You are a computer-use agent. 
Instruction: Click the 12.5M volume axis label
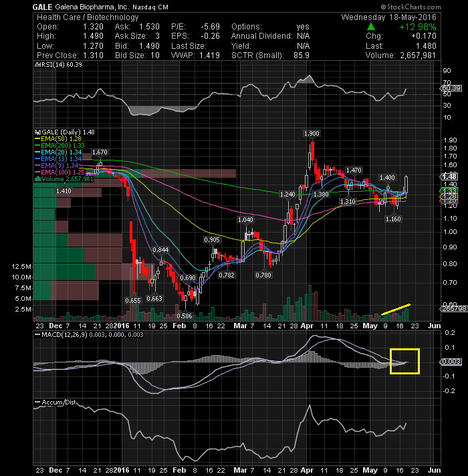21,267
